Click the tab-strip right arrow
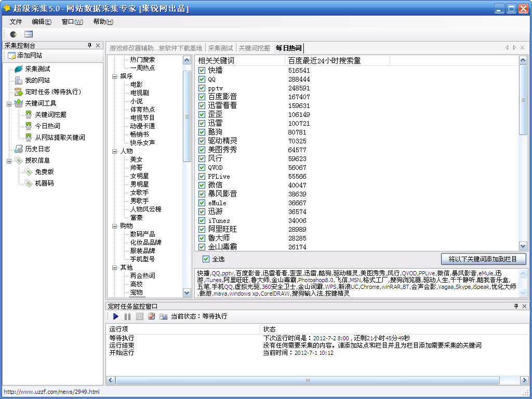The width and height of the screenshot is (532, 399). point(515,48)
